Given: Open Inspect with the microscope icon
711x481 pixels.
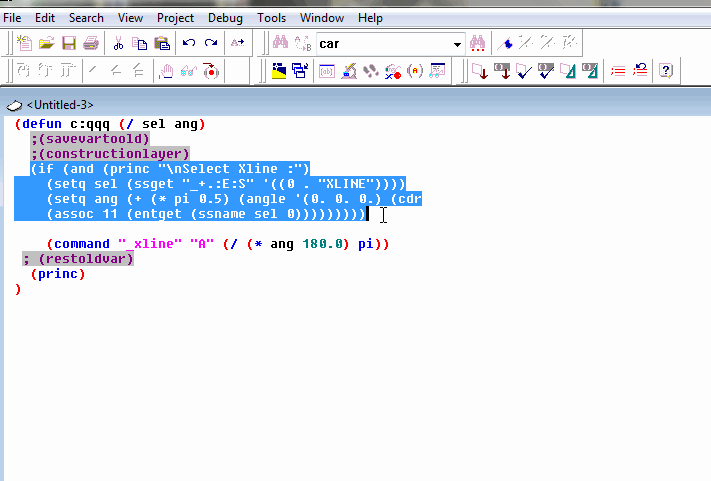Looking at the screenshot, I should point(349,71).
